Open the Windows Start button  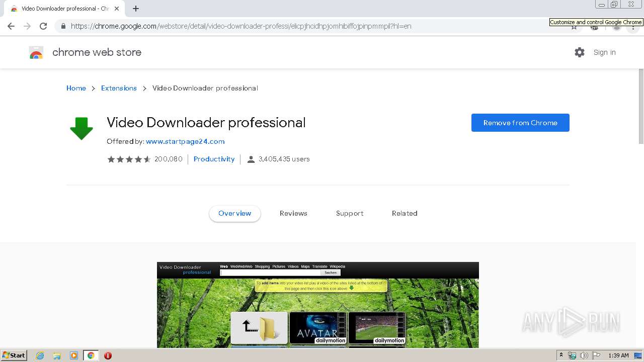coord(14,355)
